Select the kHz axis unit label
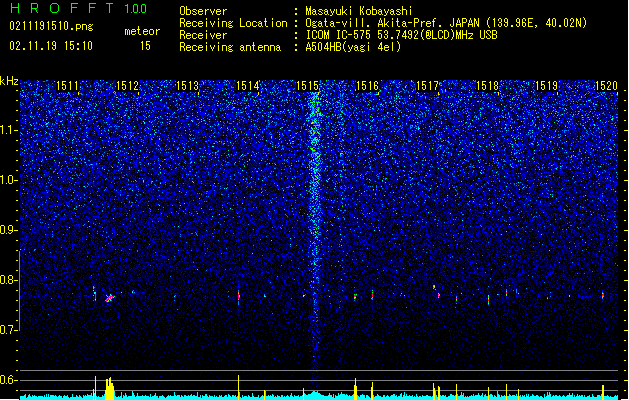Viewport: 629px width, 400px height. coord(9,81)
